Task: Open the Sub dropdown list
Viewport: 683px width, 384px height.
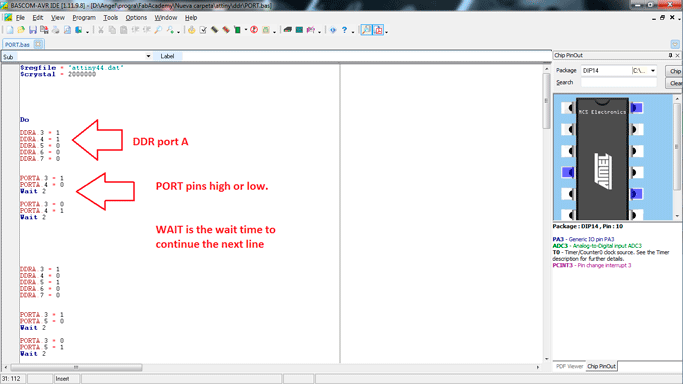Action: tap(148, 56)
